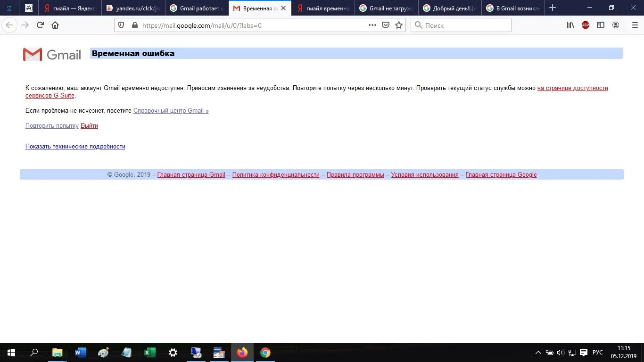Switch to the Gmail не загружа tab
This screenshot has width=644, height=362.
click(386, 8)
